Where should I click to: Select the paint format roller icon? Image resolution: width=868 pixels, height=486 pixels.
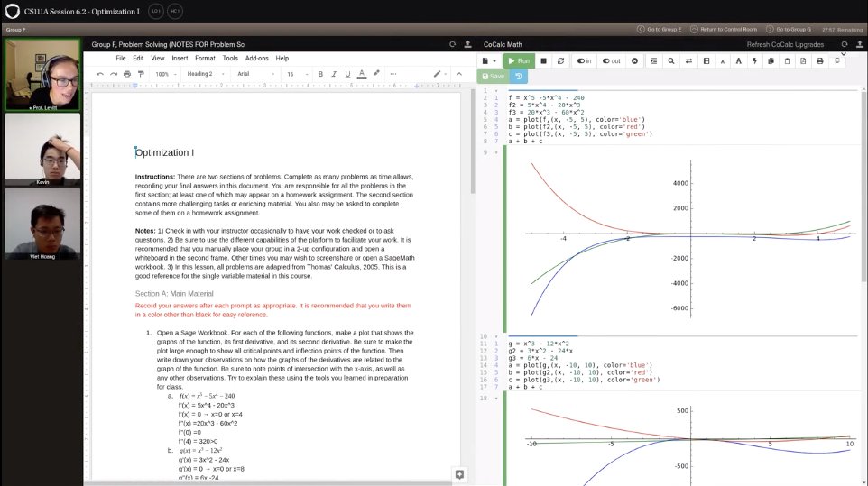coord(141,74)
